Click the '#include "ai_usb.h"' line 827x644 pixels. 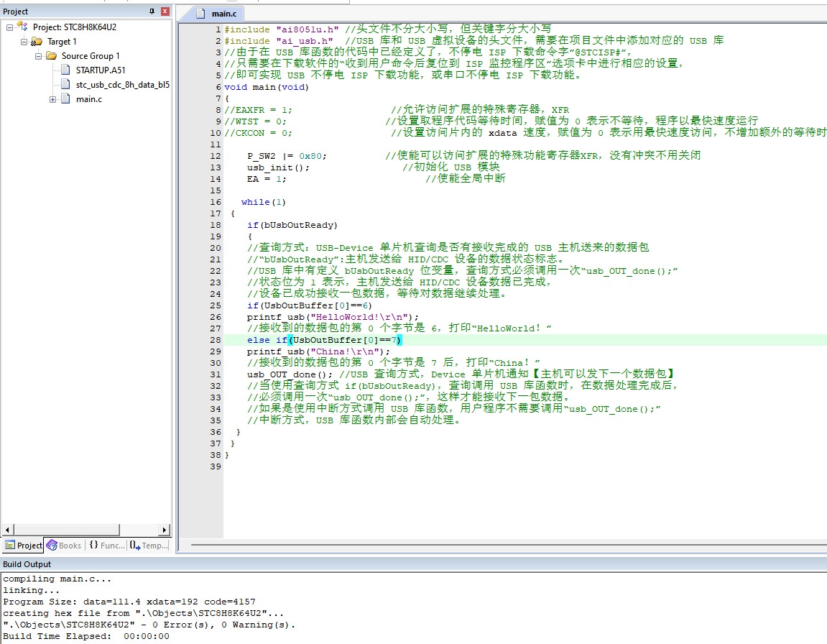[279, 41]
